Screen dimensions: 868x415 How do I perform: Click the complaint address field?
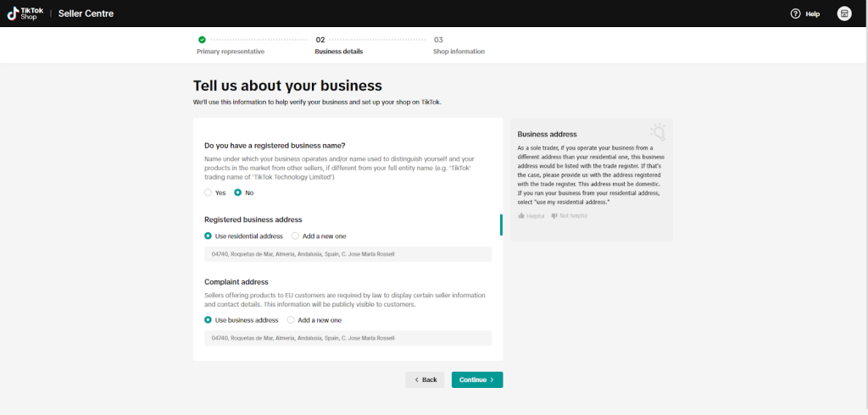[x=348, y=338]
